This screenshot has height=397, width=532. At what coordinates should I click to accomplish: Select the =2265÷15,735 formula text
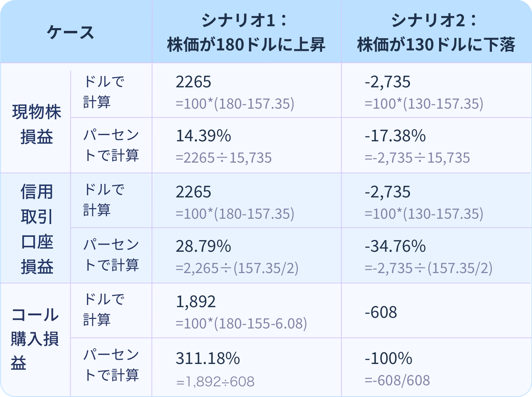point(224,158)
